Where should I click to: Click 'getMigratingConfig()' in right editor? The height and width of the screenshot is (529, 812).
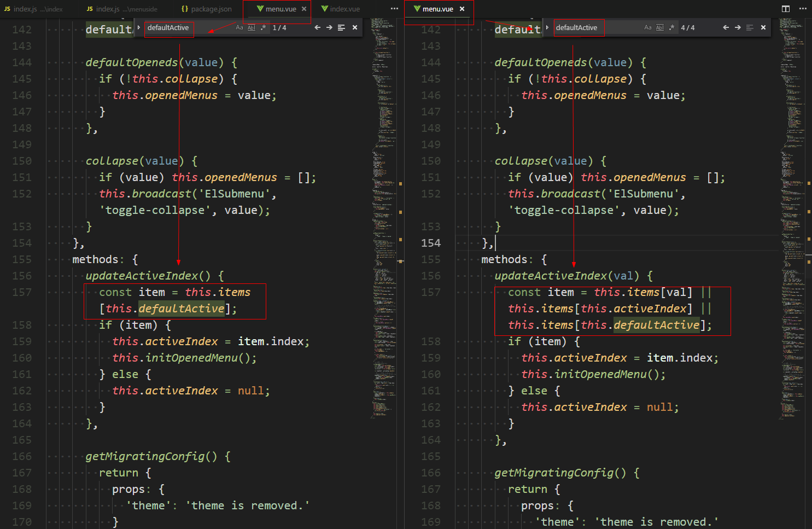click(x=560, y=473)
